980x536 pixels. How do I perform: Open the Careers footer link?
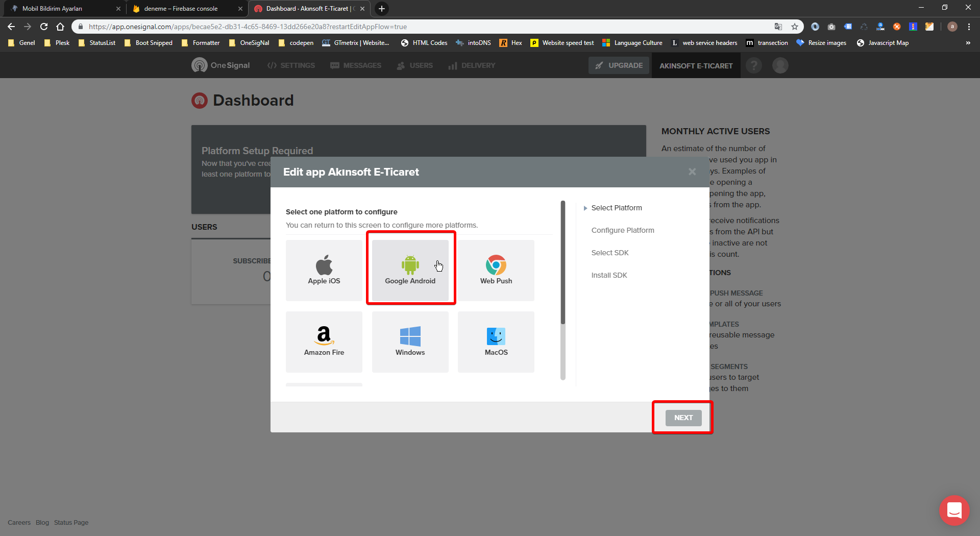pos(19,522)
